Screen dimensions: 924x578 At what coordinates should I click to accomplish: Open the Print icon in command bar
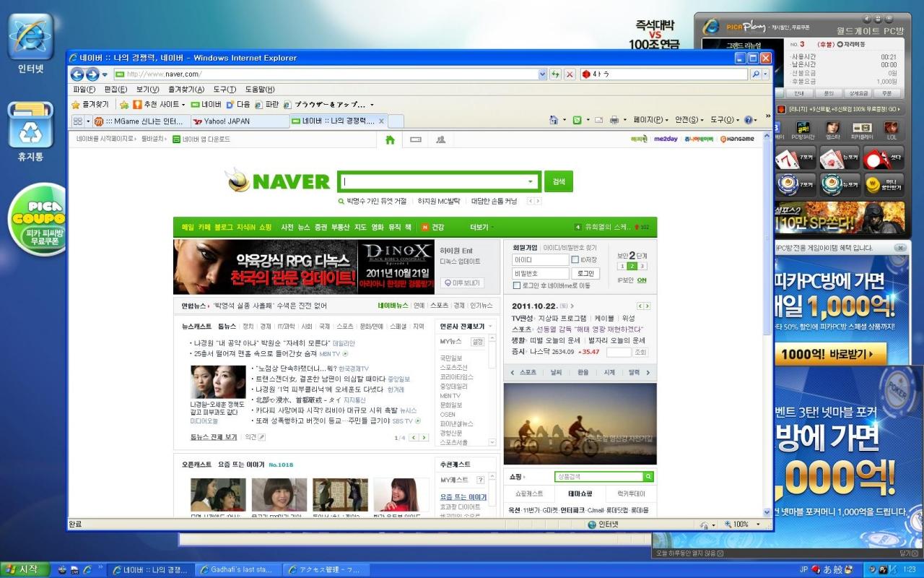point(614,120)
